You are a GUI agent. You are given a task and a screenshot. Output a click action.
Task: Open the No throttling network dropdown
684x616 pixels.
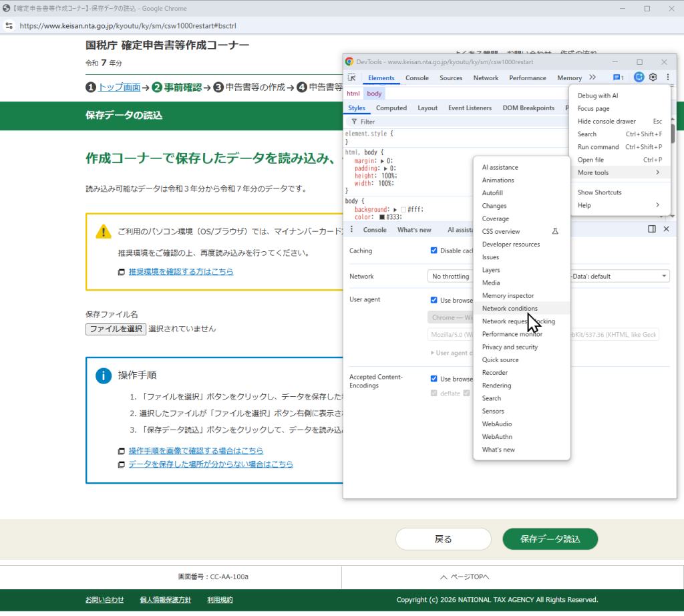(x=451, y=276)
